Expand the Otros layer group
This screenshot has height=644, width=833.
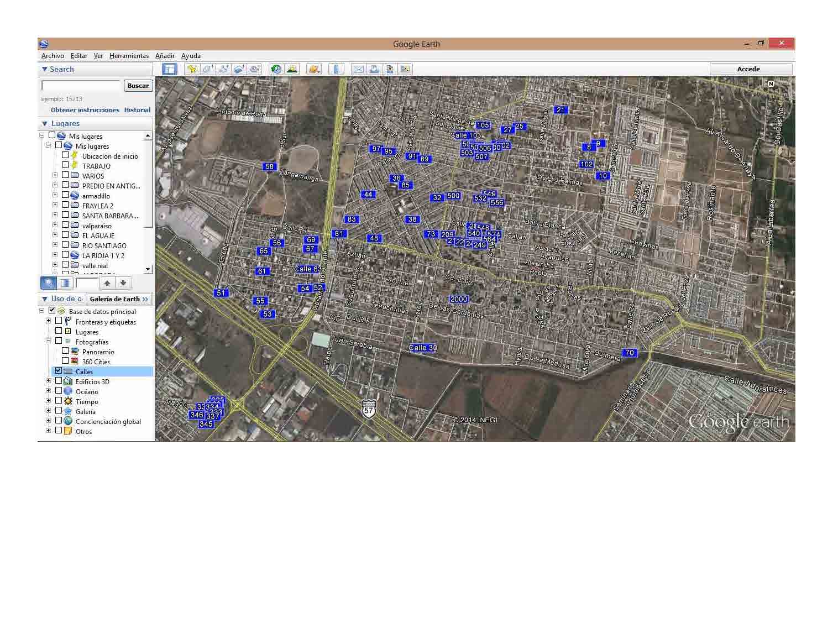click(48, 431)
